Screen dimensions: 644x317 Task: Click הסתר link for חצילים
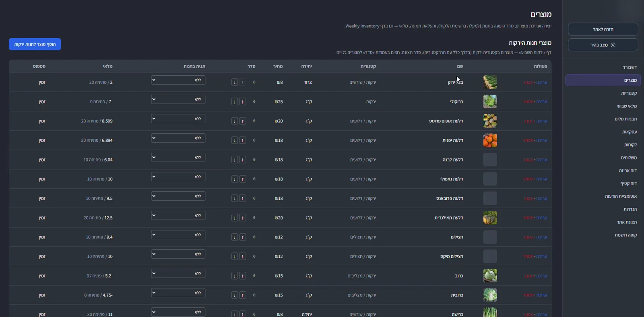528,237
